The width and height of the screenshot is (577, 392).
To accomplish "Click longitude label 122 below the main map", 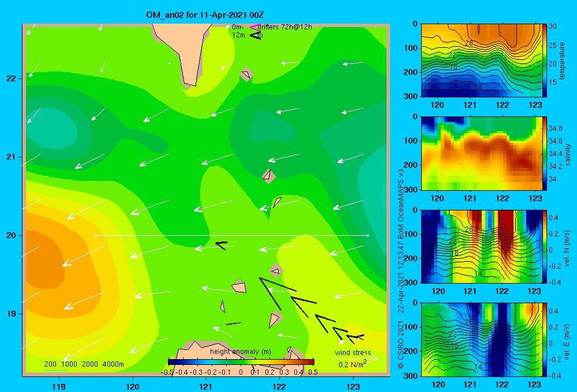I will [x=279, y=386].
